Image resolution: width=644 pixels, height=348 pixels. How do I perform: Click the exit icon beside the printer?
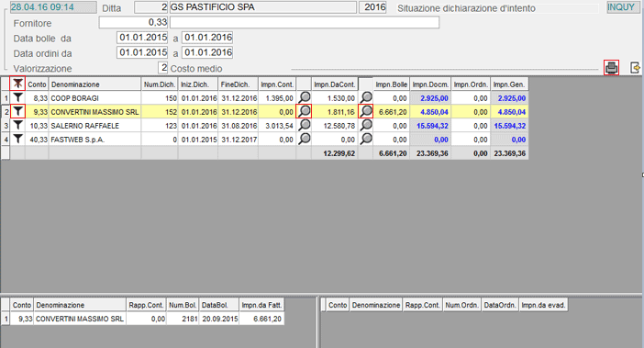tap(635, 67)
